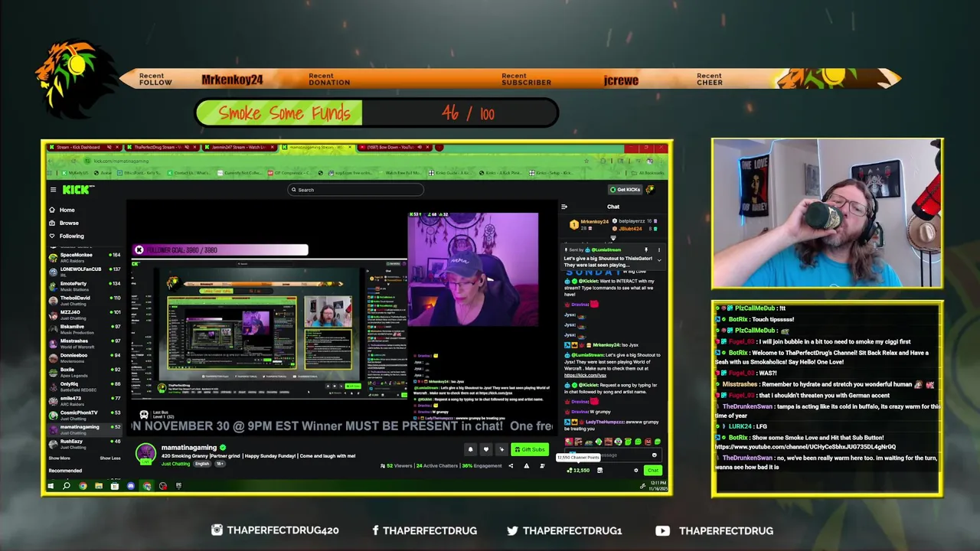This screenshot has height=551, width=980.
Task: Switch to Bow Down - YouTube browser tab
Action: click(395, 147)
